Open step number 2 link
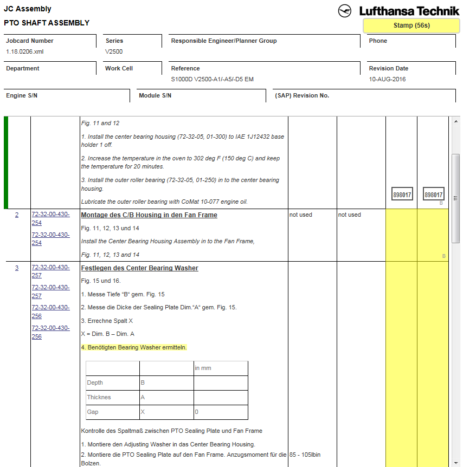Viewport: 476px width, 467px height. click(17, 215)
